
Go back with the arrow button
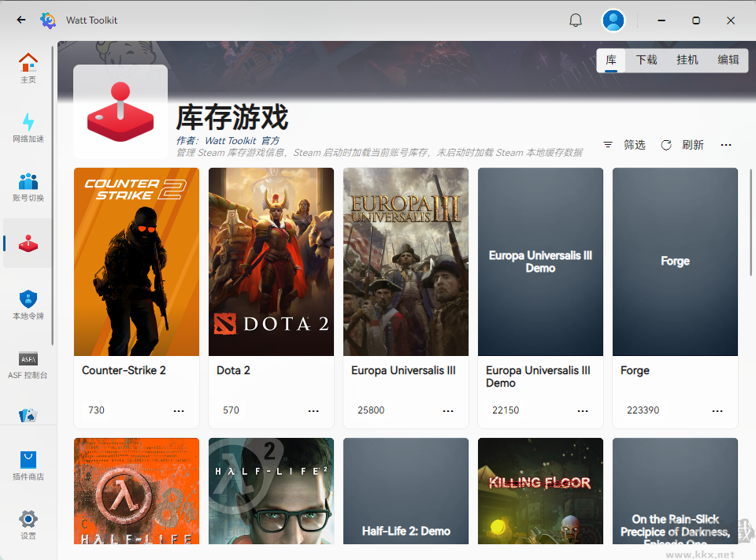point(21,20)
